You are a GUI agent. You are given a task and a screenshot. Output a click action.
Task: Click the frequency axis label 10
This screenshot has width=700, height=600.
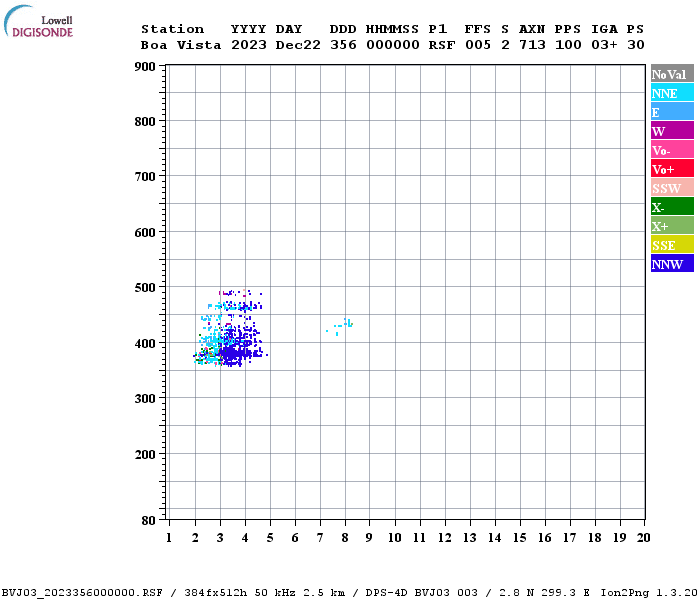[x=395, y=538]
